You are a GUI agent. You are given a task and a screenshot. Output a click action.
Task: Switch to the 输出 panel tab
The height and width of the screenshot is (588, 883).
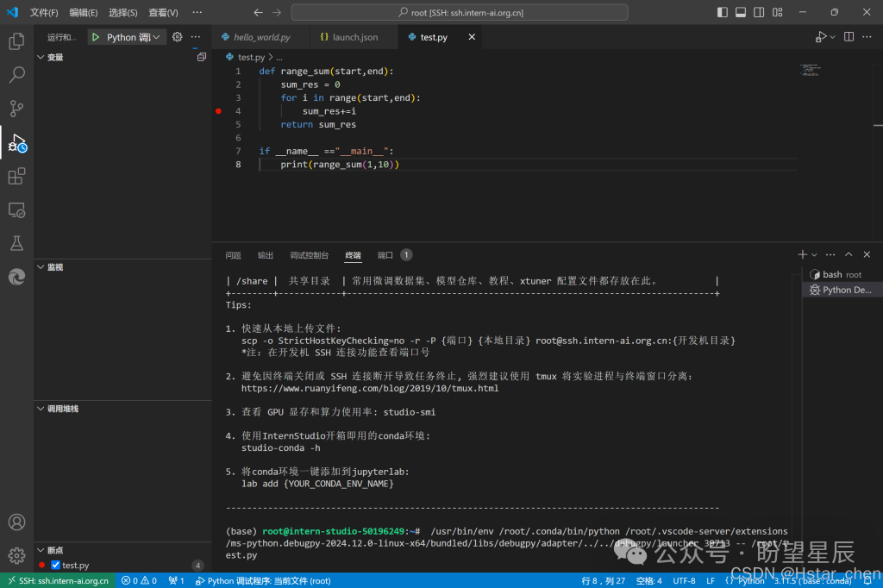[266, 255]
